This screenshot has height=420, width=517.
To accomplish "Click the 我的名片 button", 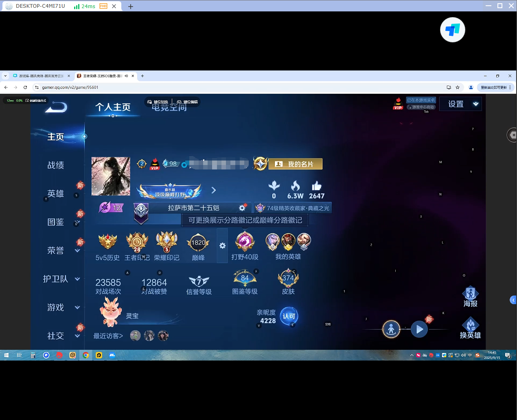I will click(296, 164).
